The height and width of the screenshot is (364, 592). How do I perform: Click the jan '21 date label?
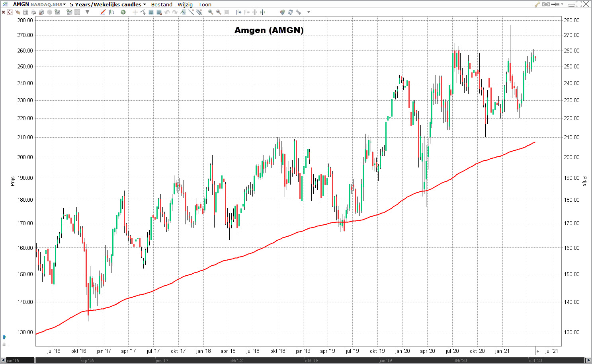pos(502,351)
